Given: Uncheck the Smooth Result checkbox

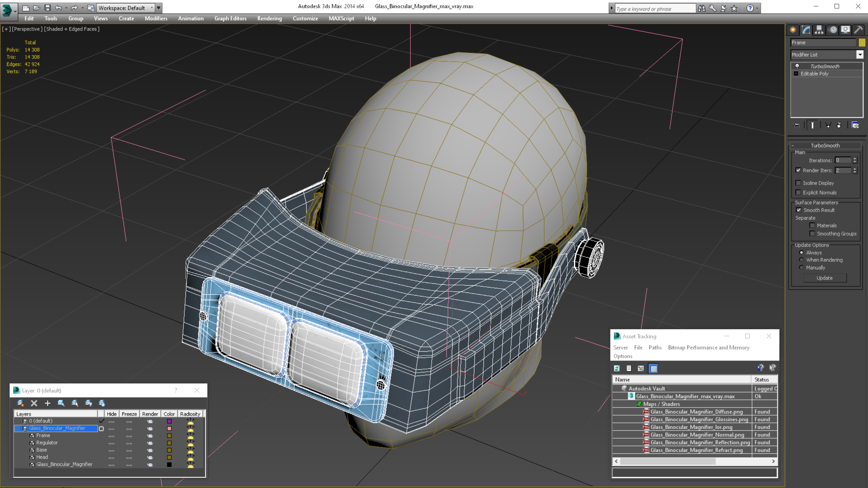Looking at the screenshot, I should pyautogui.click(x=799, y=210).
